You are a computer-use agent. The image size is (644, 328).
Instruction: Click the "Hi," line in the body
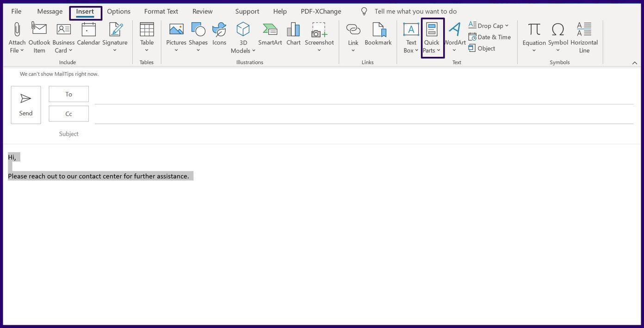click(12, 157)
